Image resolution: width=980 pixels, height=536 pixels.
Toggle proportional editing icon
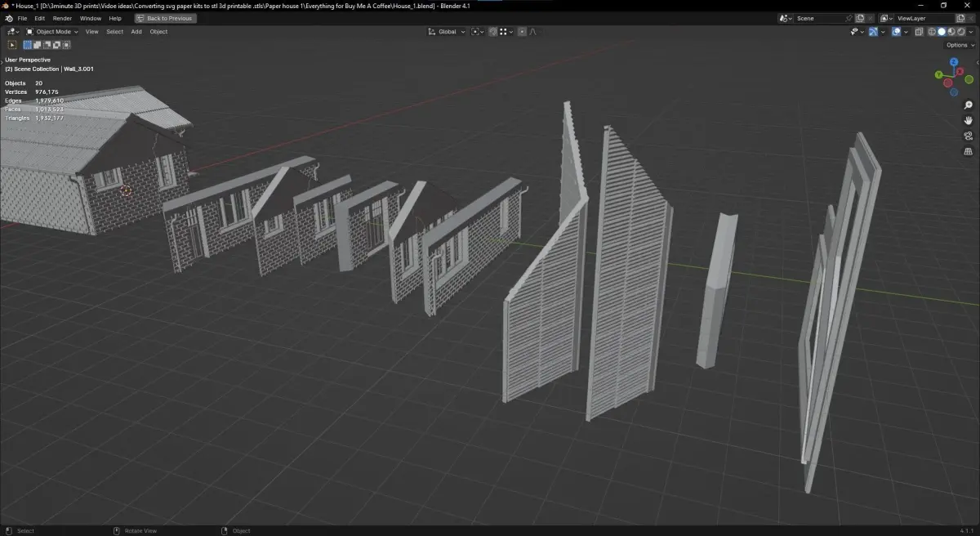(523, 32)
